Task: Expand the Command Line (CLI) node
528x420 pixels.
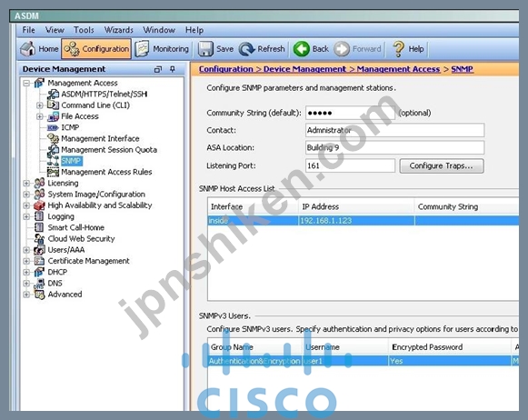Action: click(x=40, y=105)
